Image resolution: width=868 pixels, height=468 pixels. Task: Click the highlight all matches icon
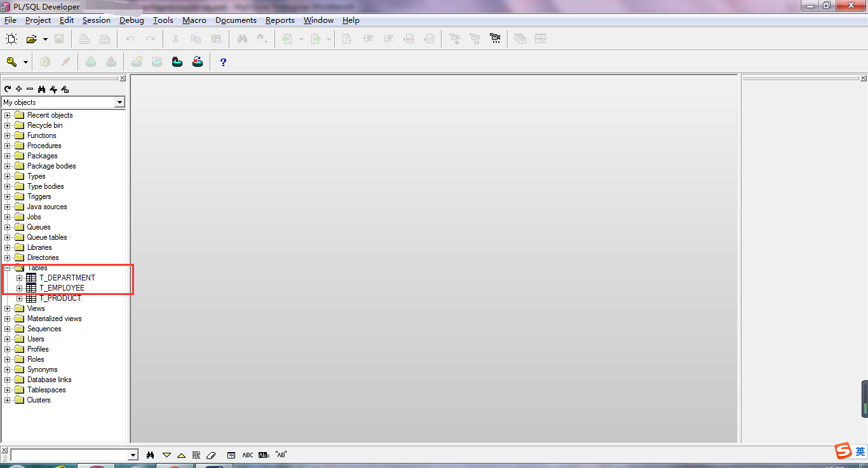coord(196,455)
